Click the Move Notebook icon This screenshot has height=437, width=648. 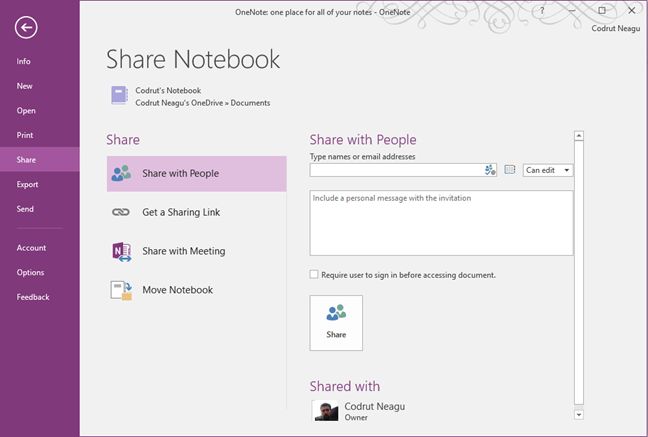pos(121,290)
